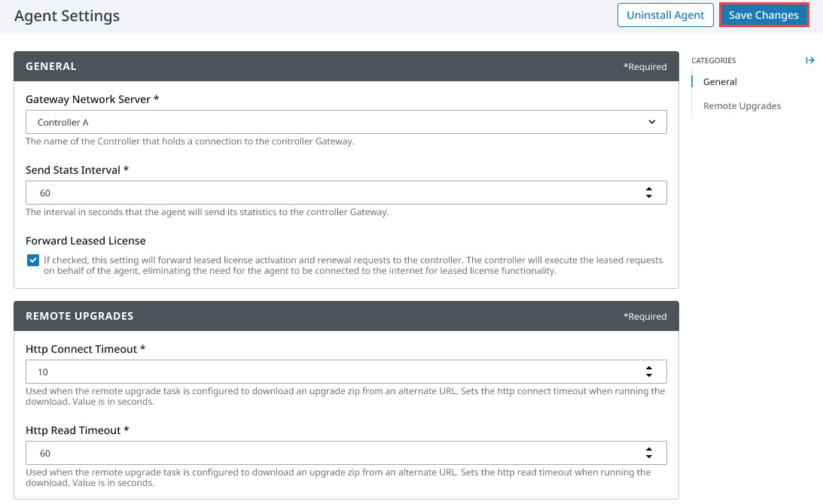
Task: Collapse the Categories panel with arrow icon
Action: [x=810, y=60]
